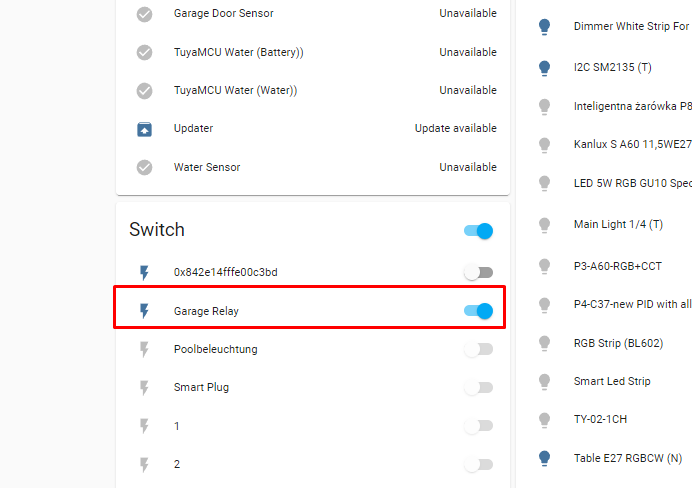Open the Updater entity details
This screenshot has width=692, height=488.
(312, 129)
